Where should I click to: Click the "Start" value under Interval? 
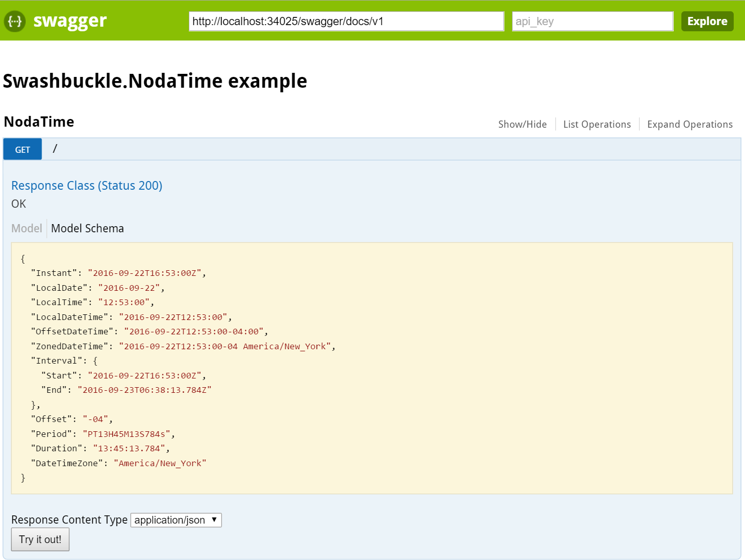click(145, 375)
